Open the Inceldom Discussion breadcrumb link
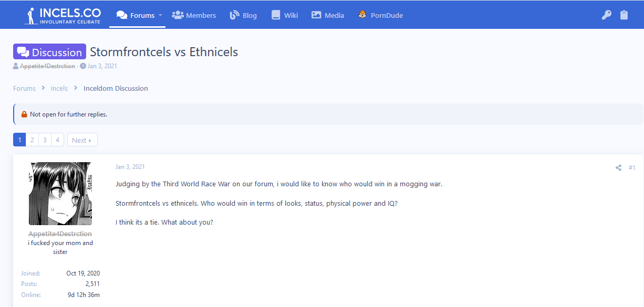The height and width of the screenshot is (307, 644). (116, 88)
